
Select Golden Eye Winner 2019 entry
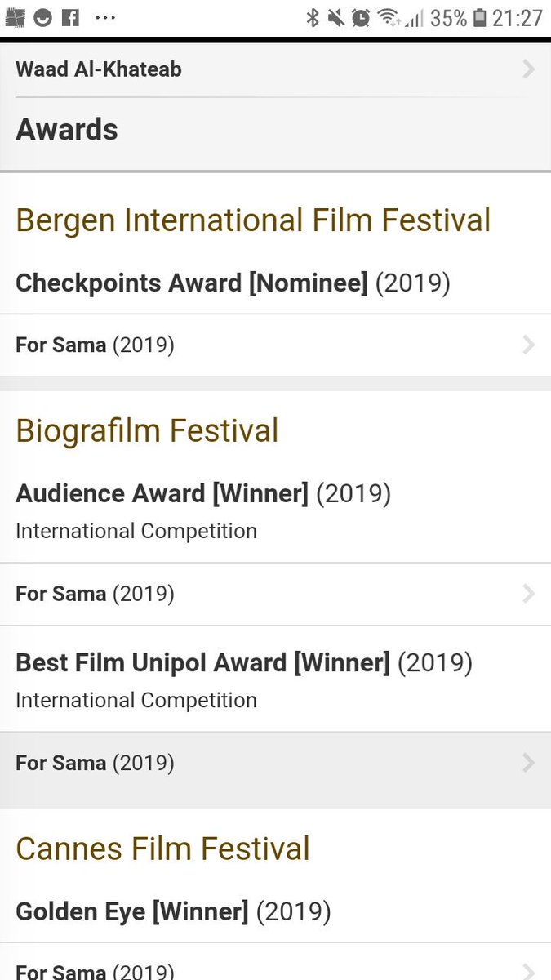[x=173, y=911]
